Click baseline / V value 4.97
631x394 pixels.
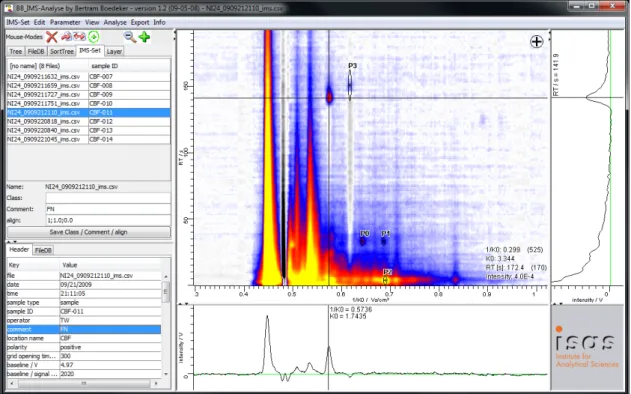coord(110,365)
